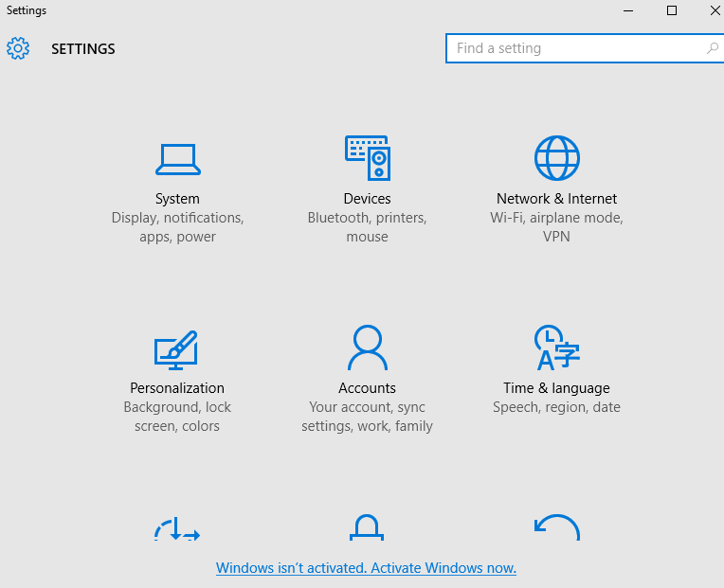
Task: Select the Time & language label
Action: click(x=556, y=388)
